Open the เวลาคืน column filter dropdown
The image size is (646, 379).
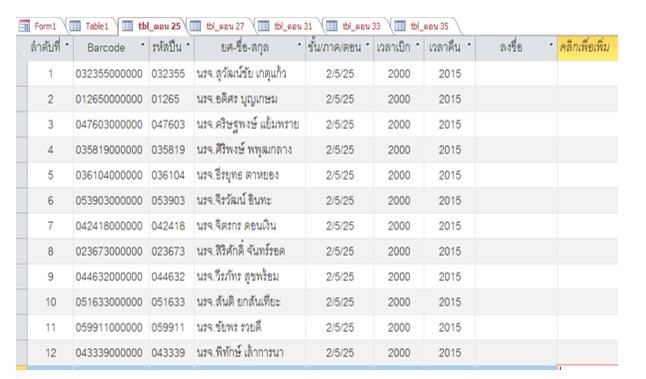click(469, 44)
